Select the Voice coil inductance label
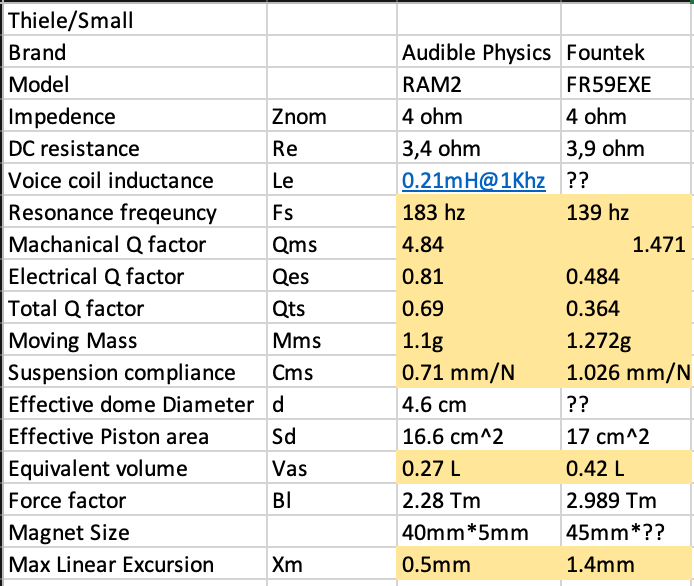Screen dimensions: 694x586 pyautogui.click(x=135, y=181)
